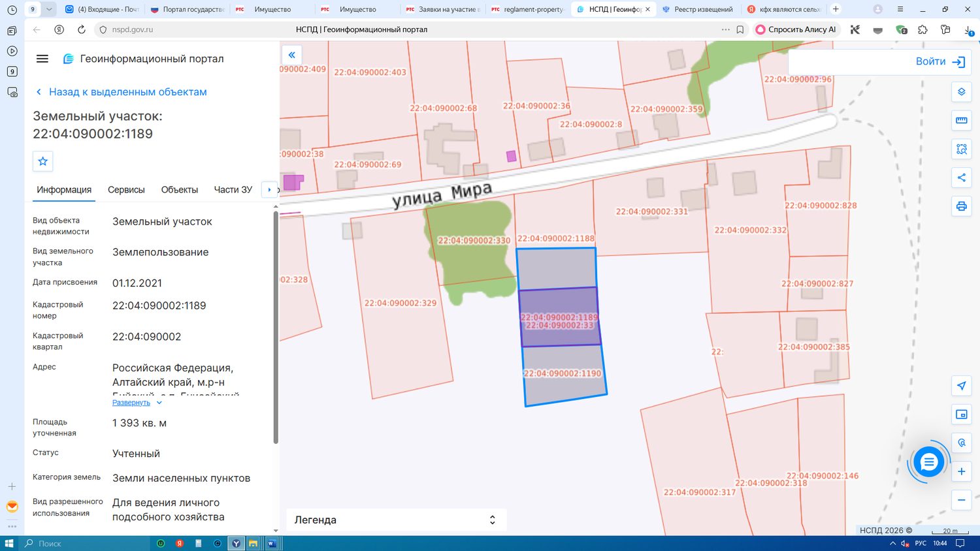Click the area value 1 393 кв. м

tap(139, 423)
